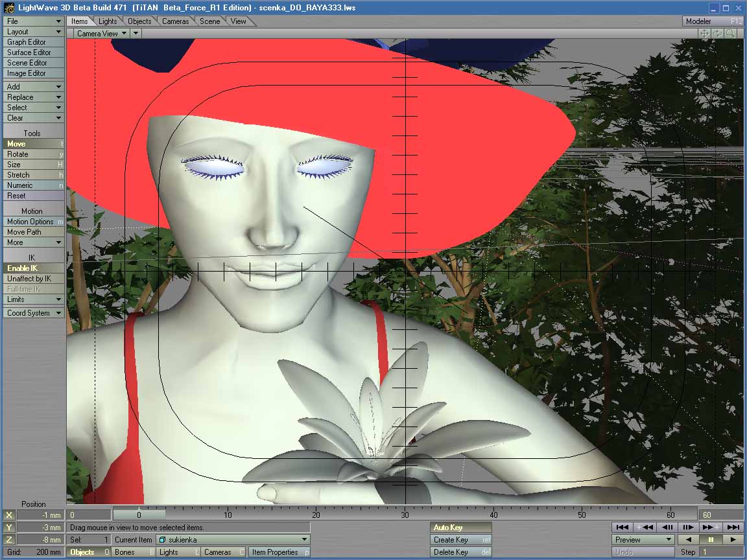Click the frame slider handle at 0
The width and height of the screenshot is (747, 560).
139,515
